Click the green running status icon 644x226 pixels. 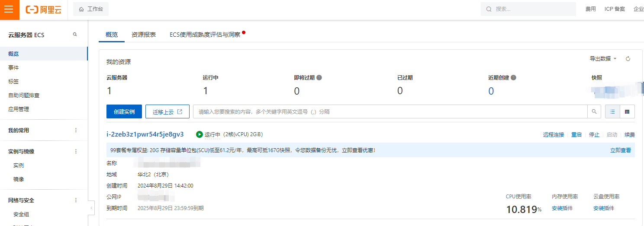coord(200,134)
